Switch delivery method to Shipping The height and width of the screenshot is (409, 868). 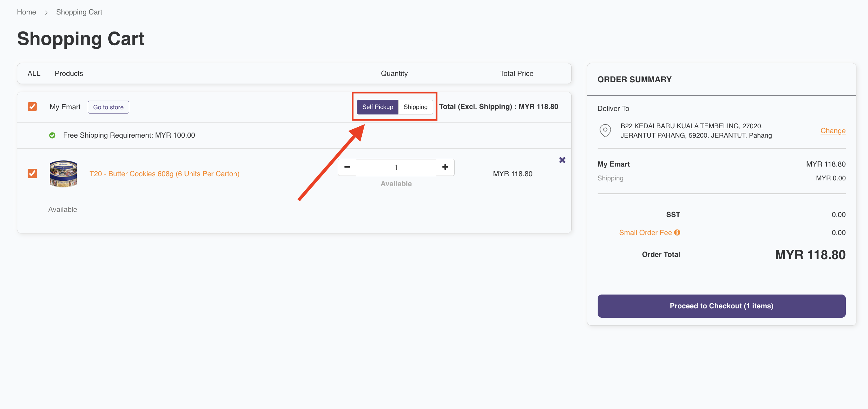click(415, 107)
